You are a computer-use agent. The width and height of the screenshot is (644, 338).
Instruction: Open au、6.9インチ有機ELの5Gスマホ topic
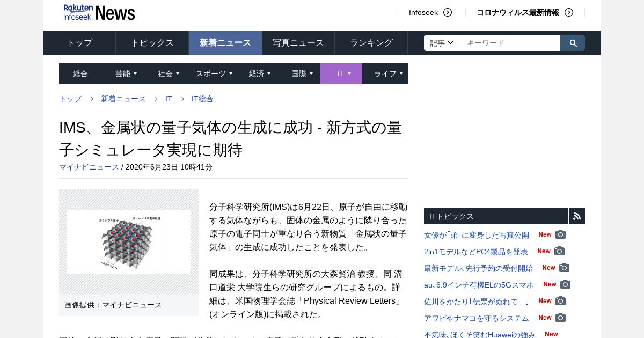479,285
